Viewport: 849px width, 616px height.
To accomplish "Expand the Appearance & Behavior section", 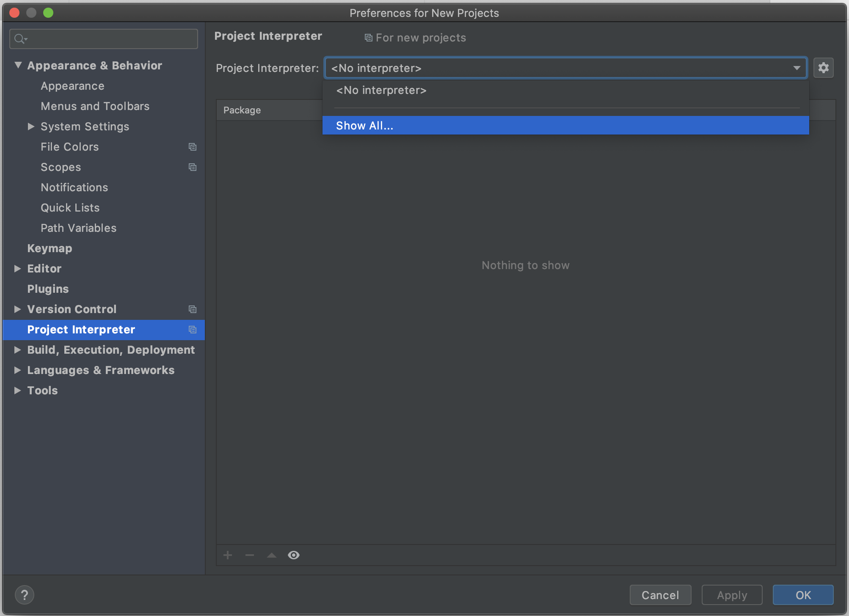I will [19, 65].
